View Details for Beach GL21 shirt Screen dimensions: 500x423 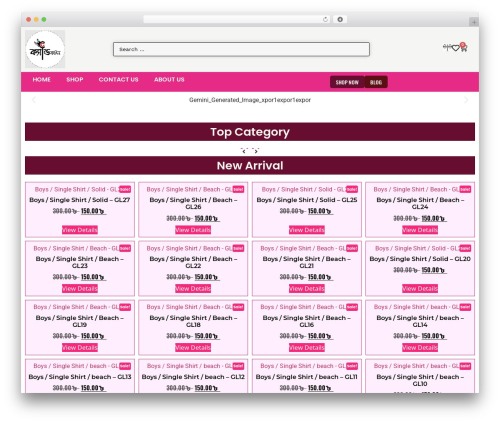coord(307,289)
